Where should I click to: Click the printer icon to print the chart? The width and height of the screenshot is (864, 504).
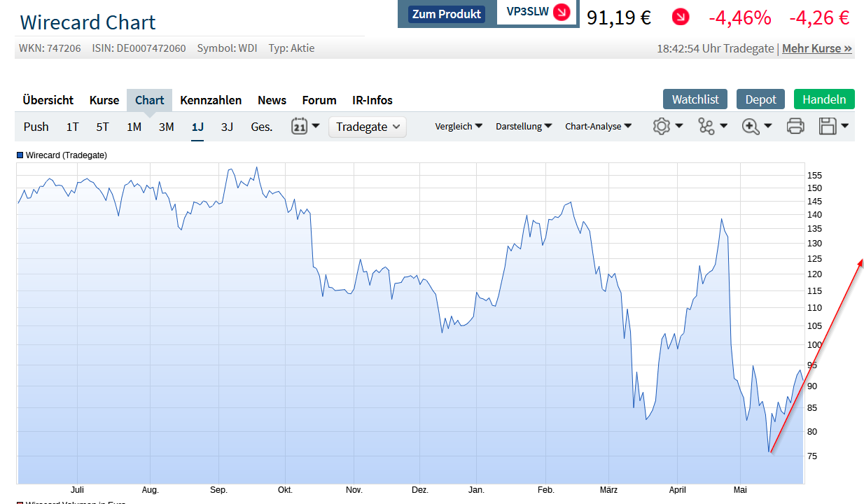tap(795, 126)
